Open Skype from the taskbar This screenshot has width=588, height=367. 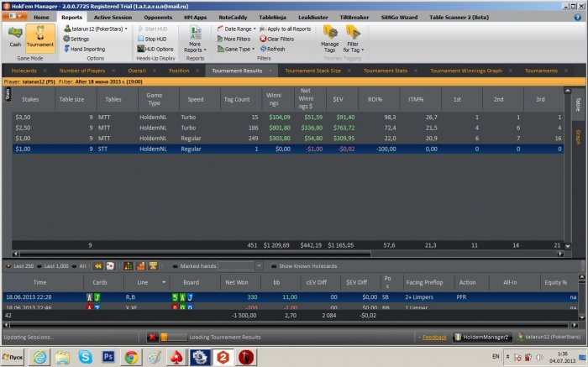[85, 357]
